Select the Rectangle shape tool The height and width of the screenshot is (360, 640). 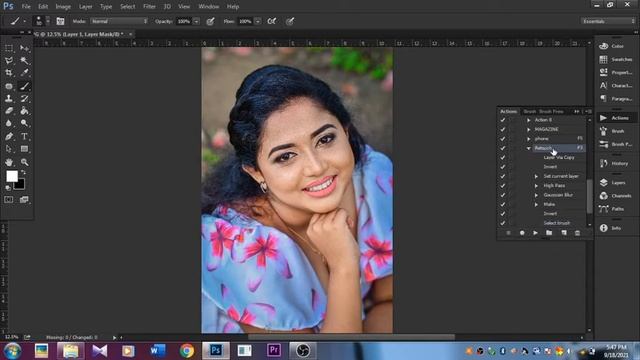coord(24,149)
